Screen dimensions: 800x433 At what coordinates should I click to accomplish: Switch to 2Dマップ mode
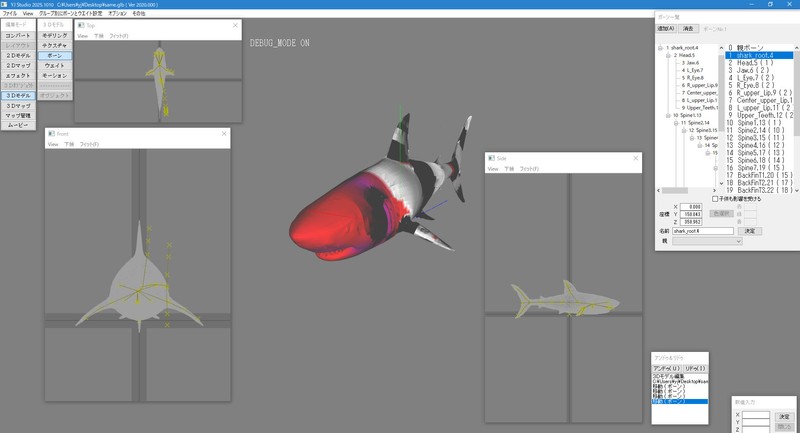(18, 66)
